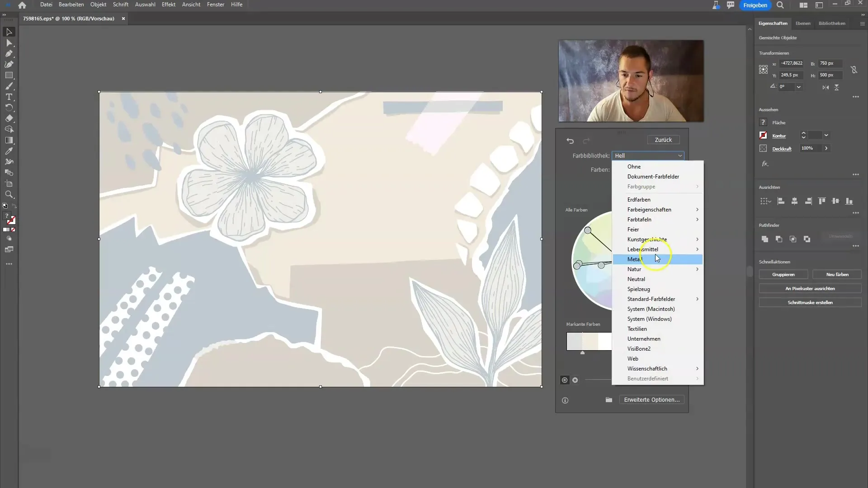Switch to the Bibliotheken tab
This screenshot has height=488, width=868.
832,23
